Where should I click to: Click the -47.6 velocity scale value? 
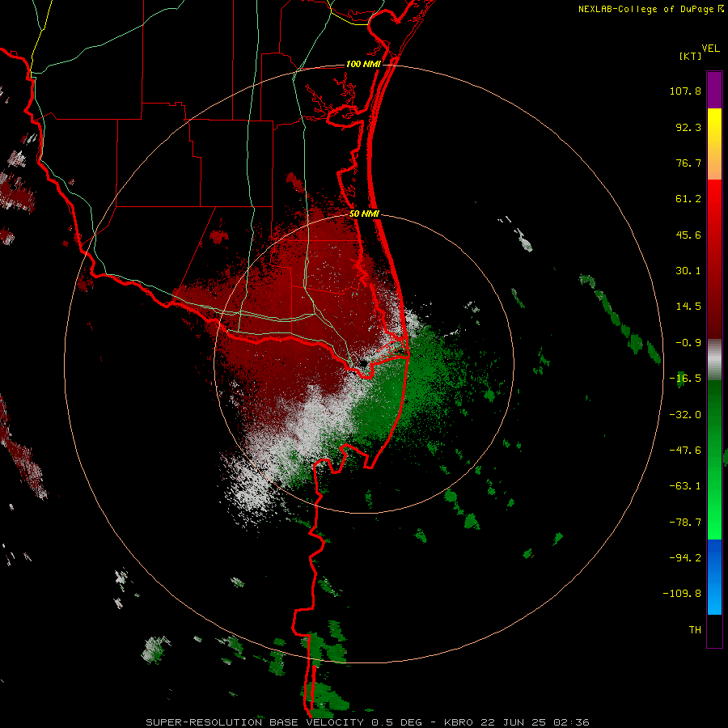(685, 451)
